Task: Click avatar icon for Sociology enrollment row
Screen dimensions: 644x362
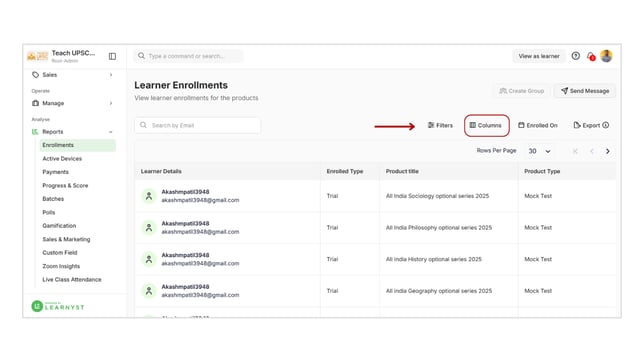Action: pyautogui.click(x=149, y=196)
